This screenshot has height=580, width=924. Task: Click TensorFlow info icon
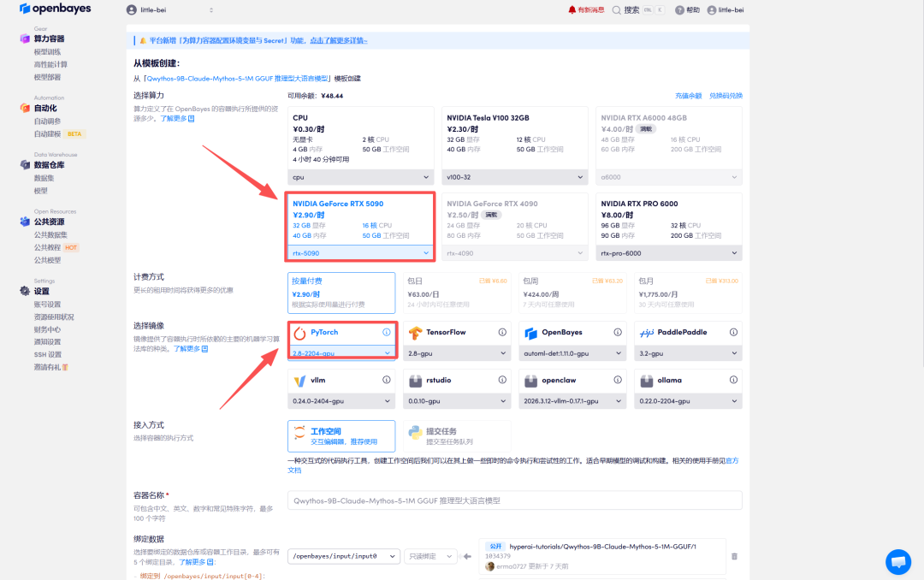click(502, 333)
